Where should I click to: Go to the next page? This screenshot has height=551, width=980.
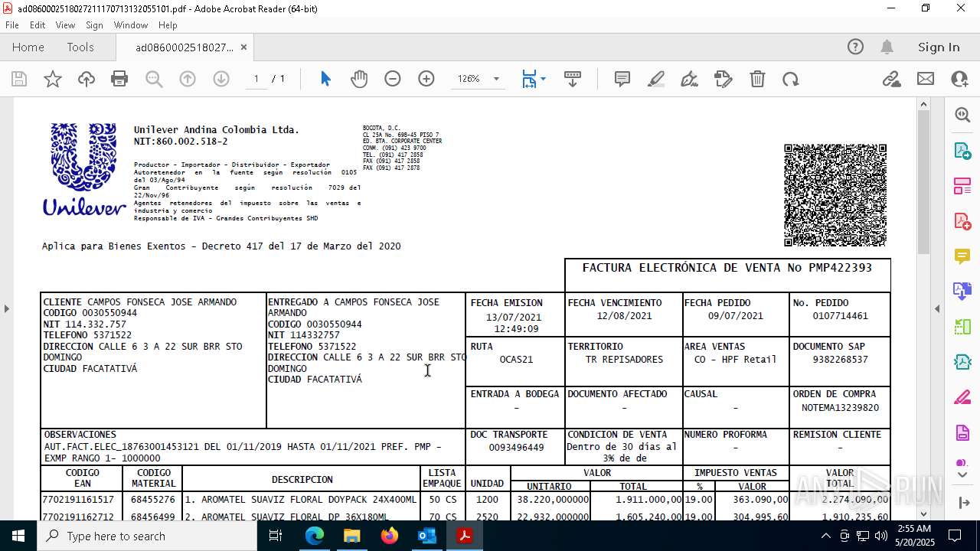click(x=221, y=79)
